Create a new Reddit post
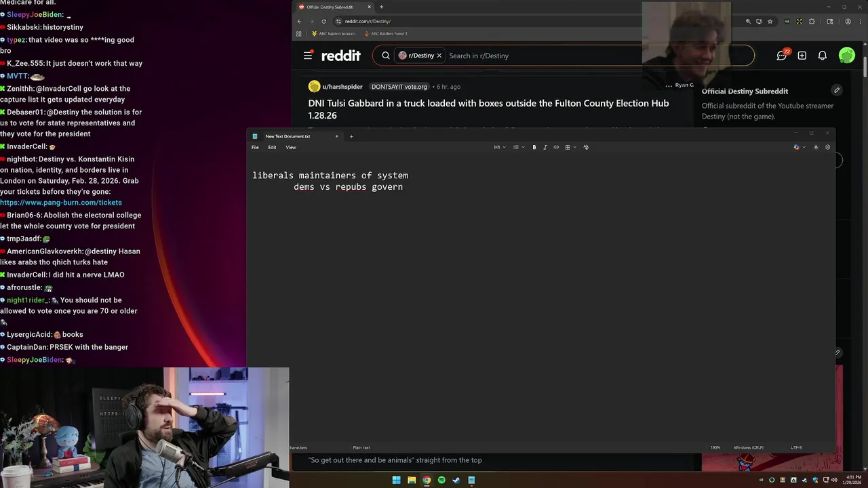868x488 pixels. 802,56
